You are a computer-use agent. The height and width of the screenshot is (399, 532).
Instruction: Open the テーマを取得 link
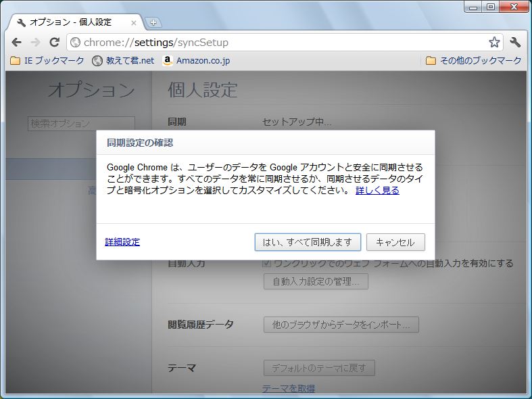click(x=289, y=388)
